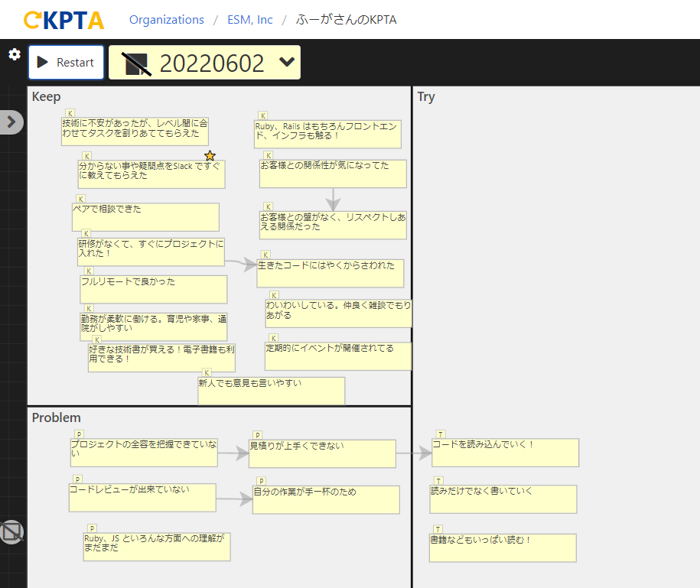Select Try note 書籍などもいっぱい読む！
This screenshot has height=588, width=700.
(503, 548)
